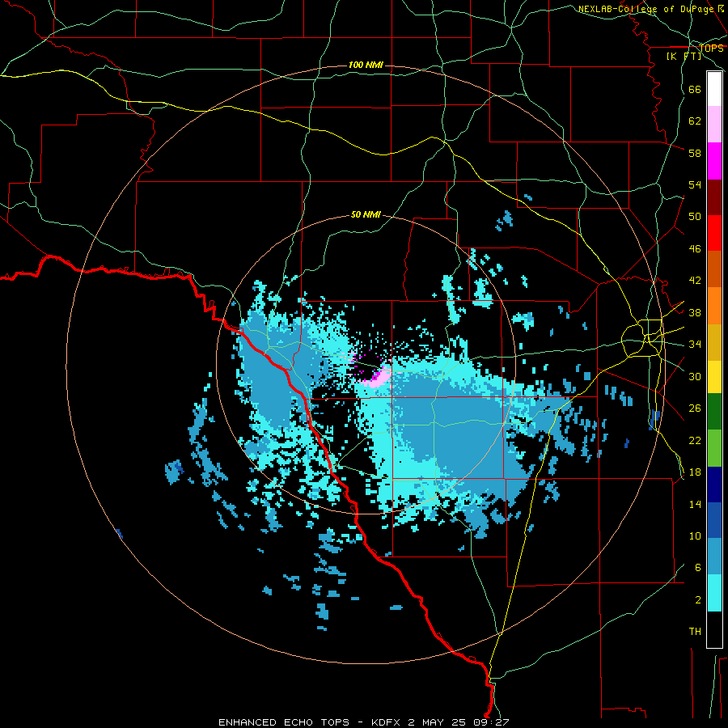Click the light orange legend swatch
The image size is (728, 728).
pos(714,305)
